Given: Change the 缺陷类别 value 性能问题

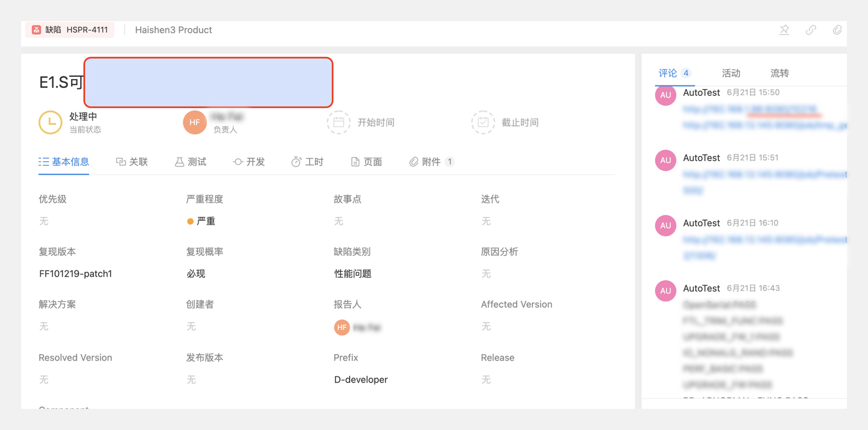Looking at the screenshot, I should tap(352, 274).
